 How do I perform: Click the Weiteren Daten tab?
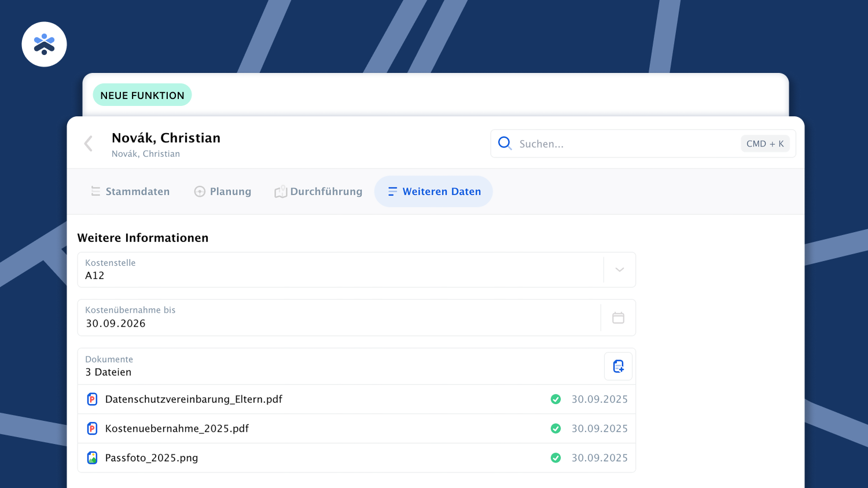pos(433,192)
